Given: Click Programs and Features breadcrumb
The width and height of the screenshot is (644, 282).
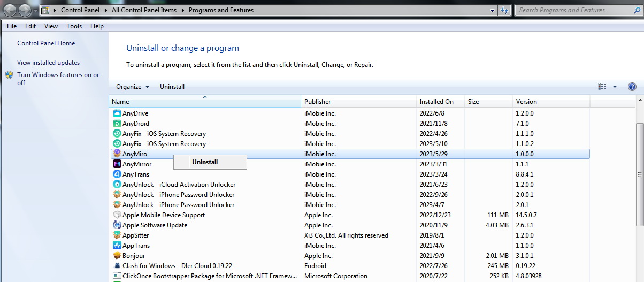Looking at the screenshot, I should 221,10.
